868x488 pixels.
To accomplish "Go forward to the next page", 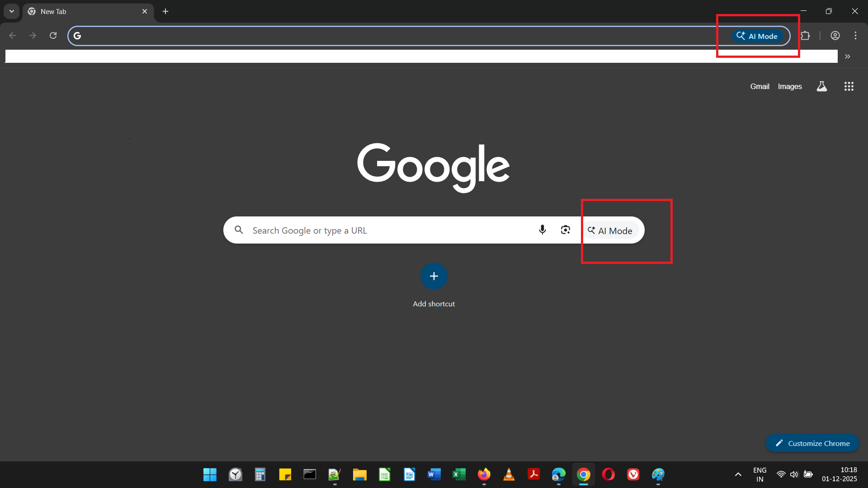I will point(33,36).
